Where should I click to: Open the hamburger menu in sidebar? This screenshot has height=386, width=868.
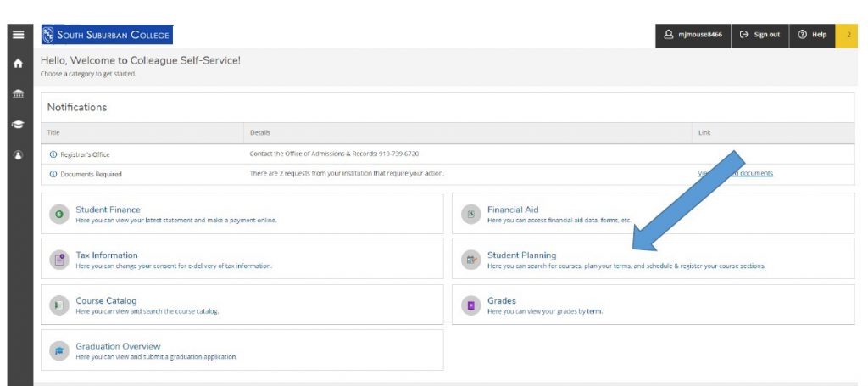coord(18,35)
